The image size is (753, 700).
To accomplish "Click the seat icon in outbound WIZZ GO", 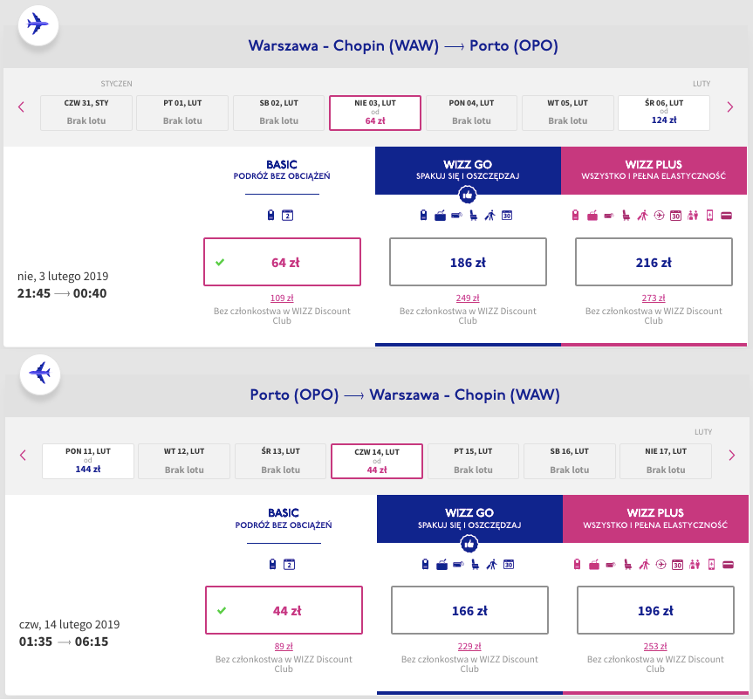I will tap(473, 216).
